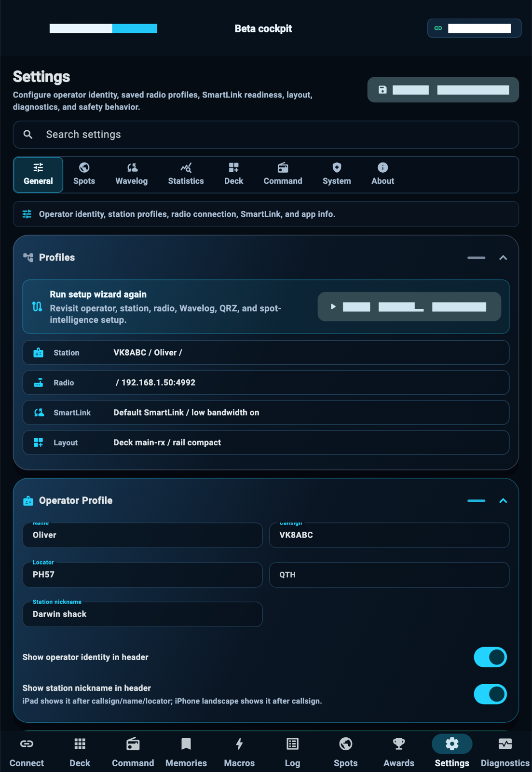The height and width of the screenshot is (772, 532).
Task: Open the About settings tab
Action: point(382,175)
